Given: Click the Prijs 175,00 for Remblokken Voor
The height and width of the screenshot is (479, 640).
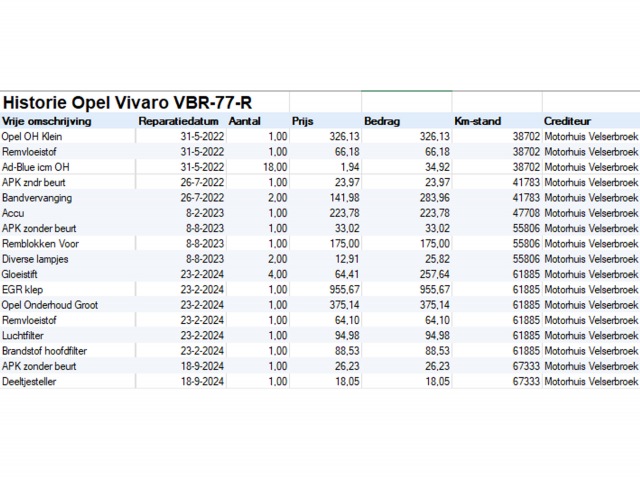Looking at the screenshot, I should pyautogui.click(x=339, y=243).
